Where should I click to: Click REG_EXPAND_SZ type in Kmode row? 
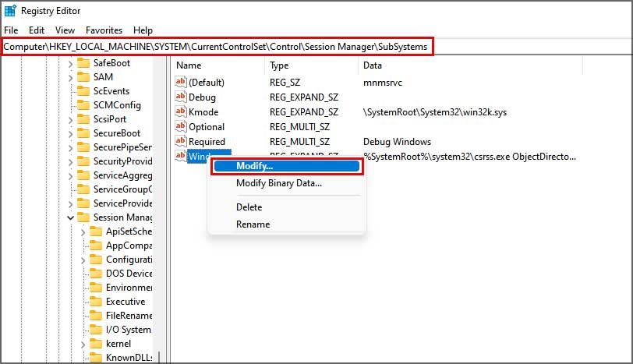(x=304, y=111)
